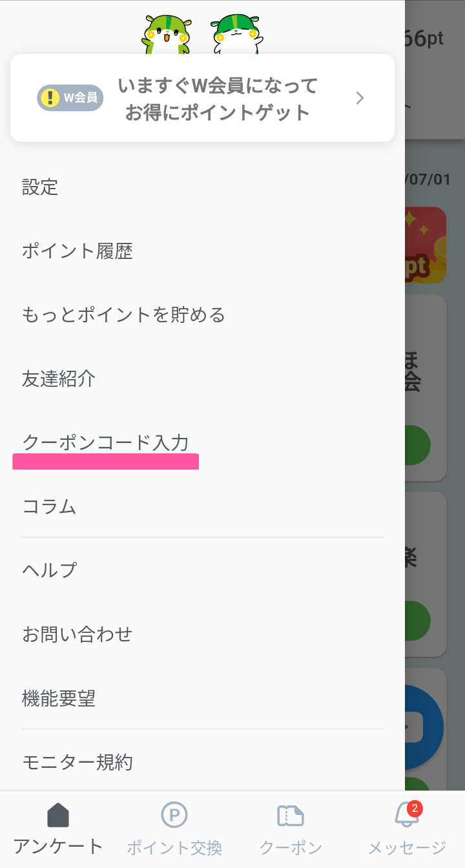Tap the いますぐW会員になって banner
465x868 pixels.
[x=217, y=98]
